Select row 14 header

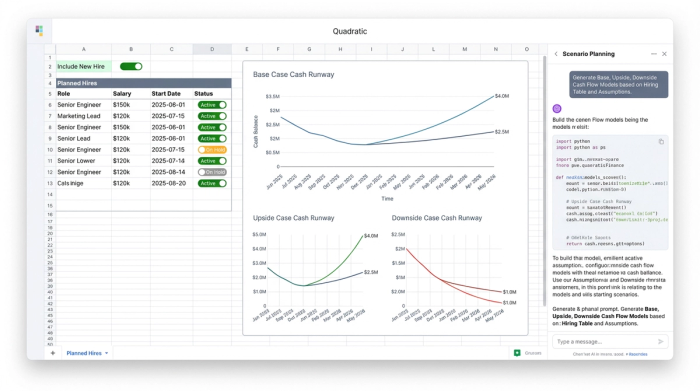(x=50, y=195)
